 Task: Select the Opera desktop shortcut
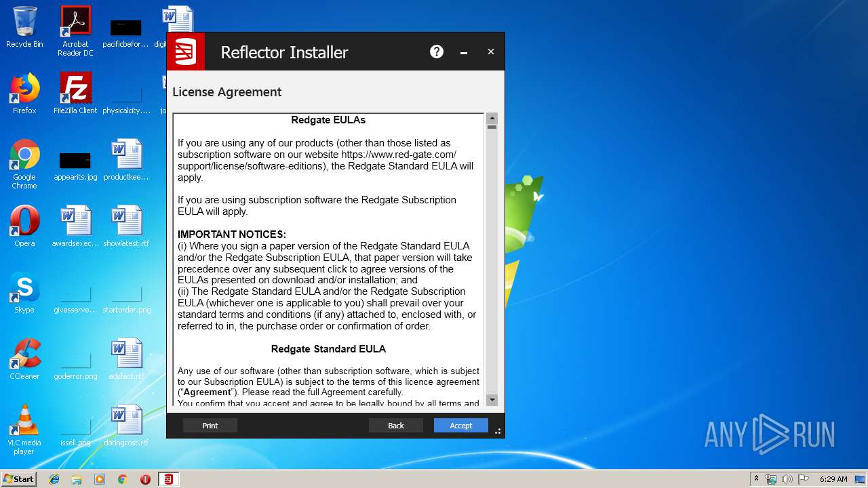[24, 226]
